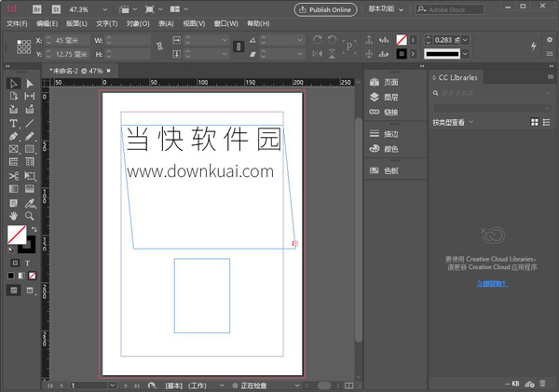
Task: Open the 版面(L) menu
Action: point(76,24)
